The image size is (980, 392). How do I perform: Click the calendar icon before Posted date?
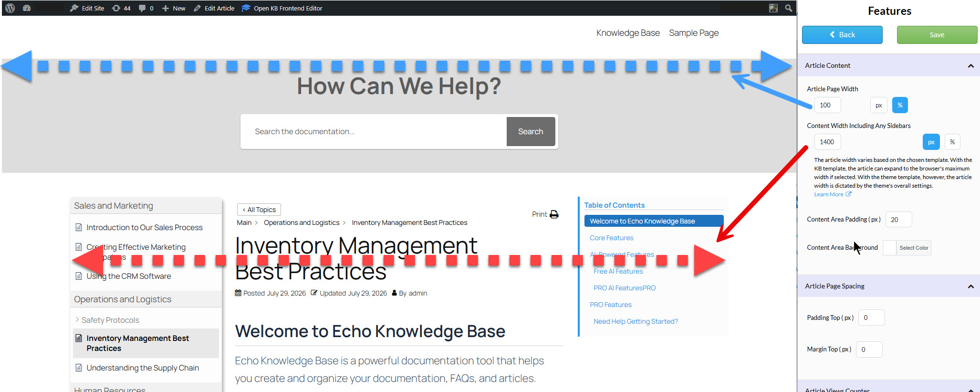click(238, 293)
